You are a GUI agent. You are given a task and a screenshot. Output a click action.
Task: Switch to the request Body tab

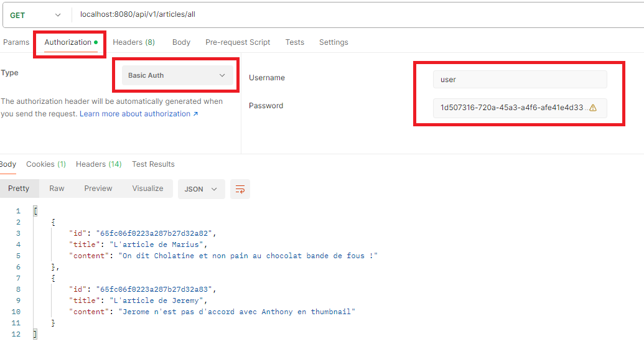pyautogui.click(x=181, y=42)
